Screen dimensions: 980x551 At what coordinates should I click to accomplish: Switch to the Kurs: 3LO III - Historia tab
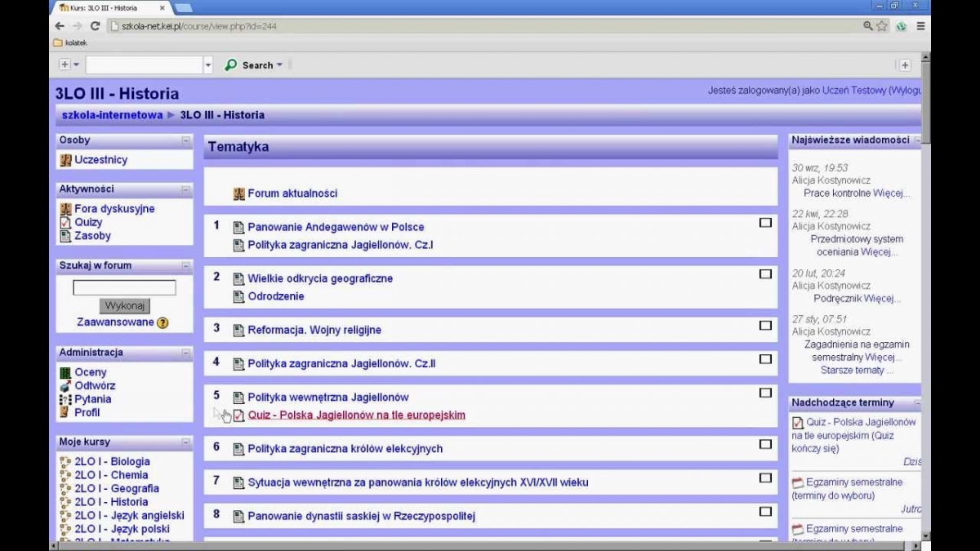tap(110, 7)
